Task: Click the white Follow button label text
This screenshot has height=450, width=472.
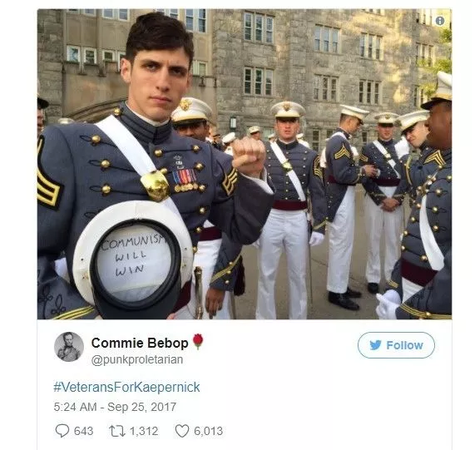Action: click(405, 345)
